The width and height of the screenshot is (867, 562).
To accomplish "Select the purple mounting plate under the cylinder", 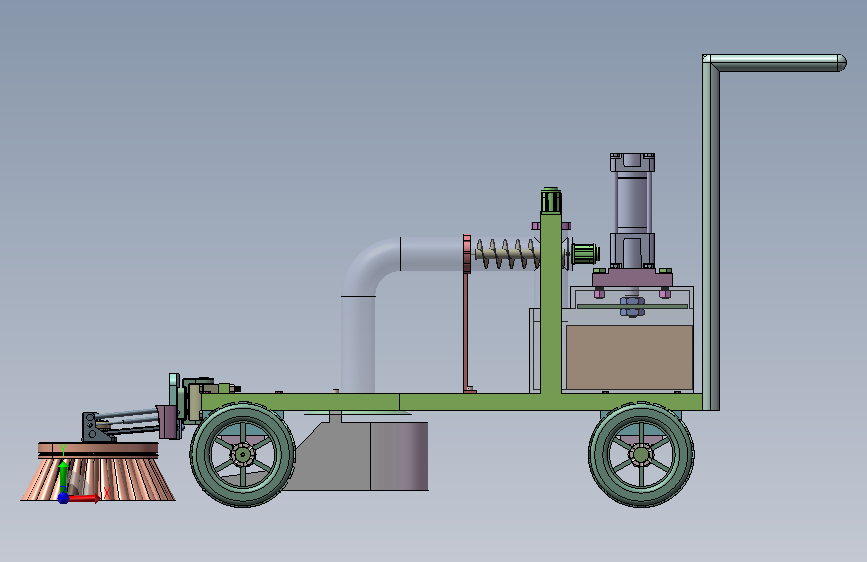I will (x=633, y=279).
